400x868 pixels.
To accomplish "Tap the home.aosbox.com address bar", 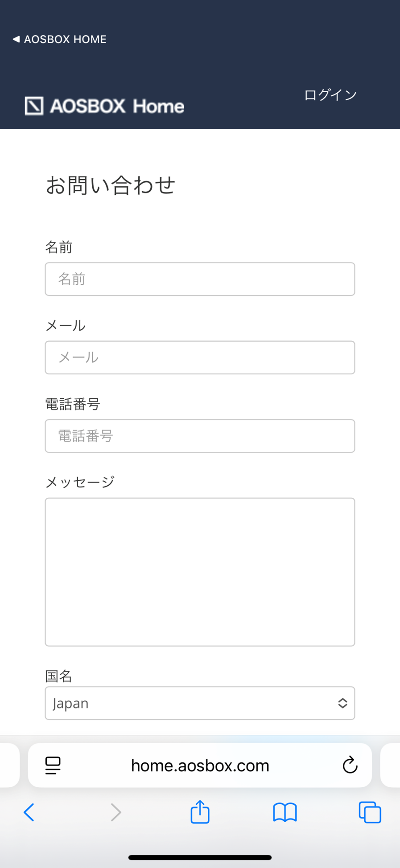I will (x=199, y=766).
